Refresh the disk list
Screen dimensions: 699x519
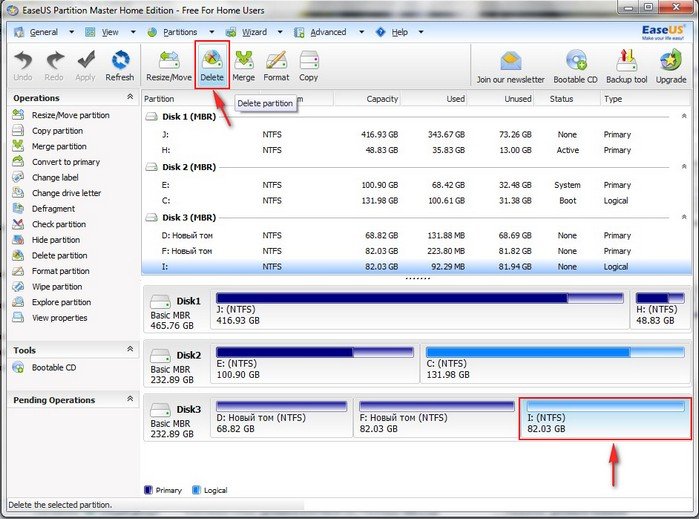pyautogui.click(x=119, y=65)
